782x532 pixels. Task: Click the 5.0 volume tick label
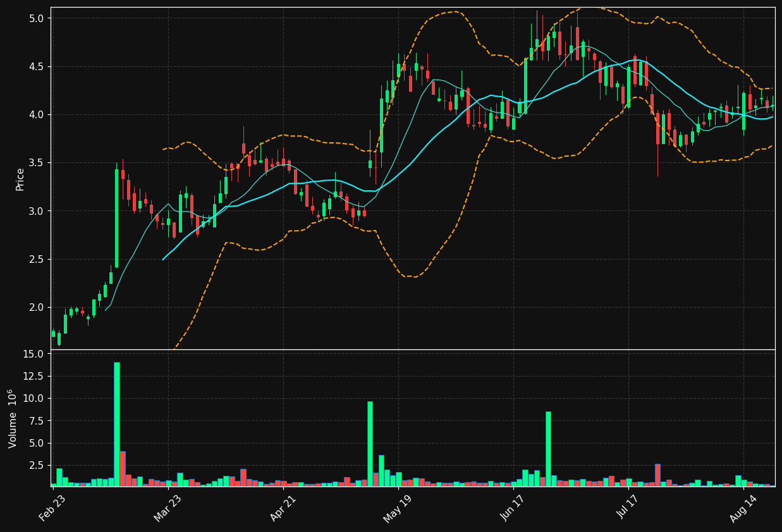pyautogui.click(x=37, y=443)
